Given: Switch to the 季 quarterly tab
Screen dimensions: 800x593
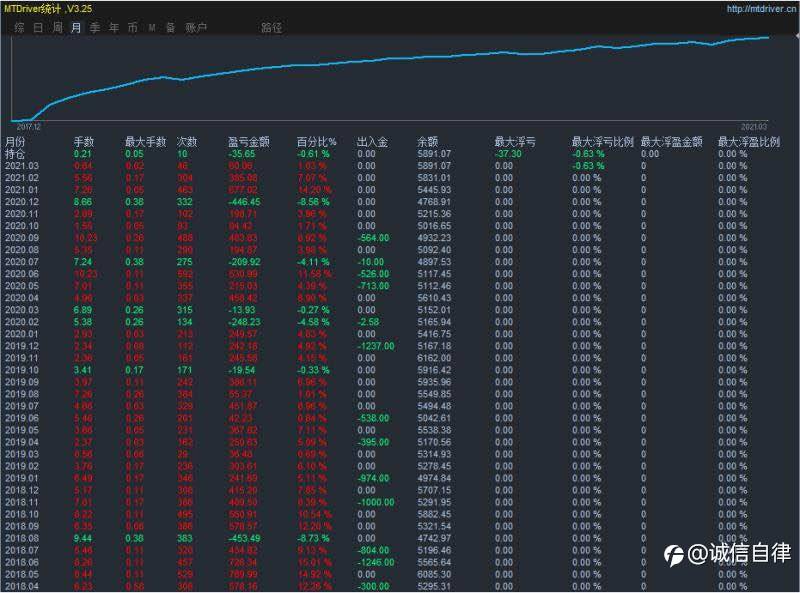Looking at the screenshot, I should click(x=95, y=28).
